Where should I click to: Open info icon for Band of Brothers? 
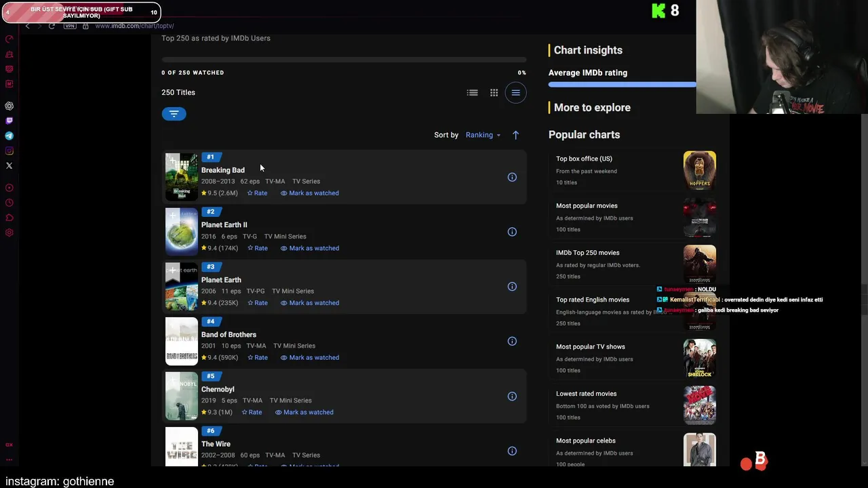512,341
